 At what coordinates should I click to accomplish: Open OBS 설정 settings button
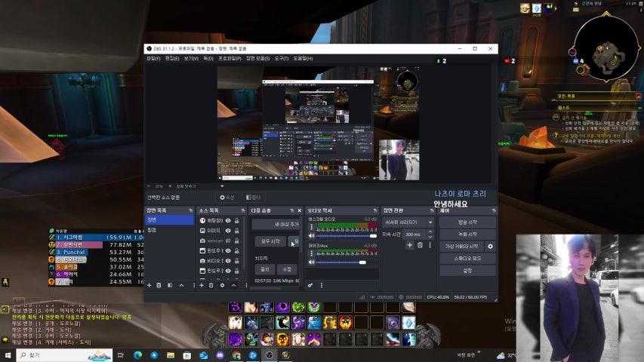coord(467,271)
